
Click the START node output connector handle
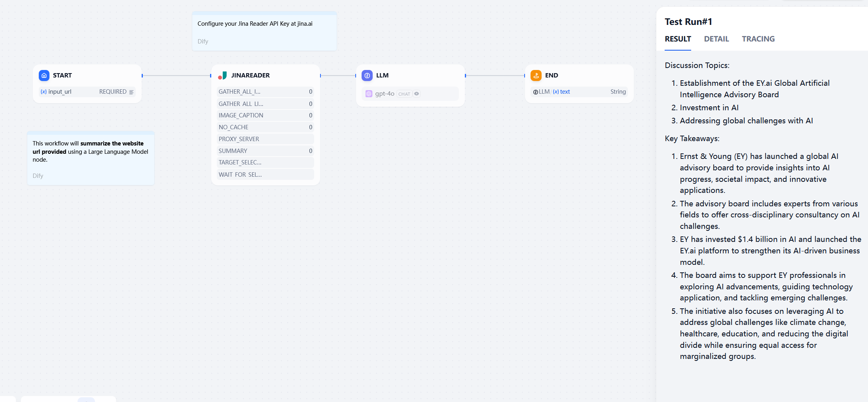pos(142,75)
